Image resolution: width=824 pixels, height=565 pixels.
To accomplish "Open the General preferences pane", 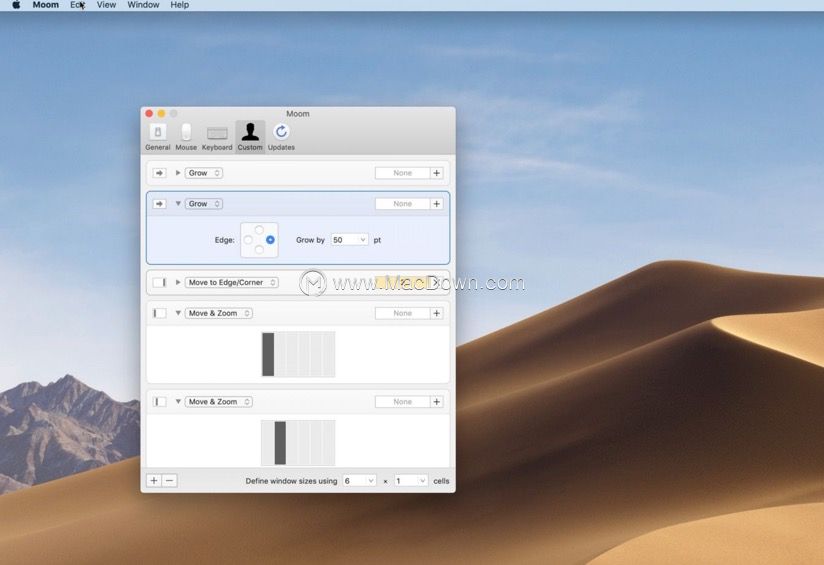I will (158, 137).
